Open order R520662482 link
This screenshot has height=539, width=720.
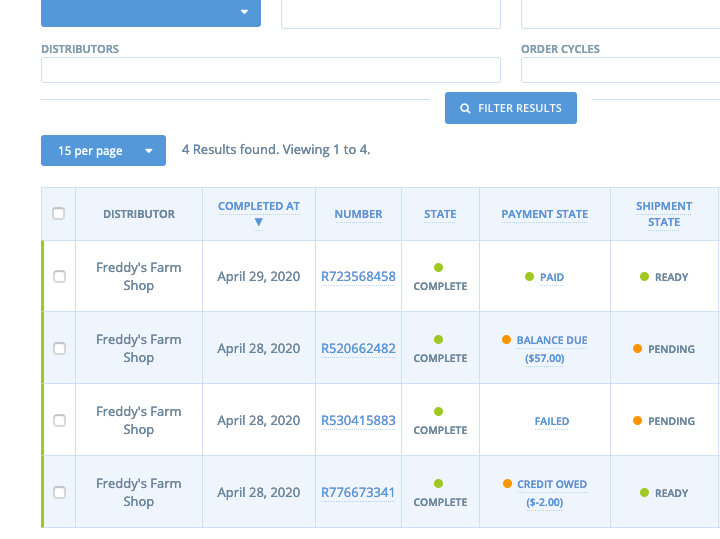click(x=358, y=348)
